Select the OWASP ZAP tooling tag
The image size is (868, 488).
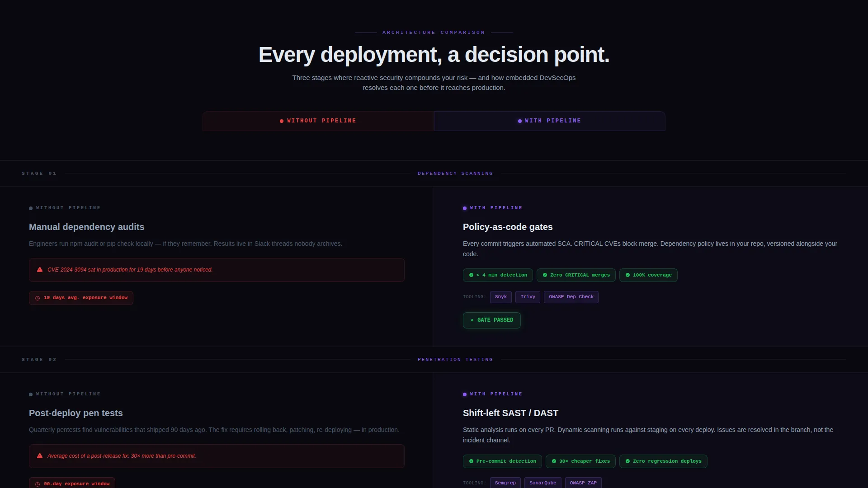pos(583,483)
